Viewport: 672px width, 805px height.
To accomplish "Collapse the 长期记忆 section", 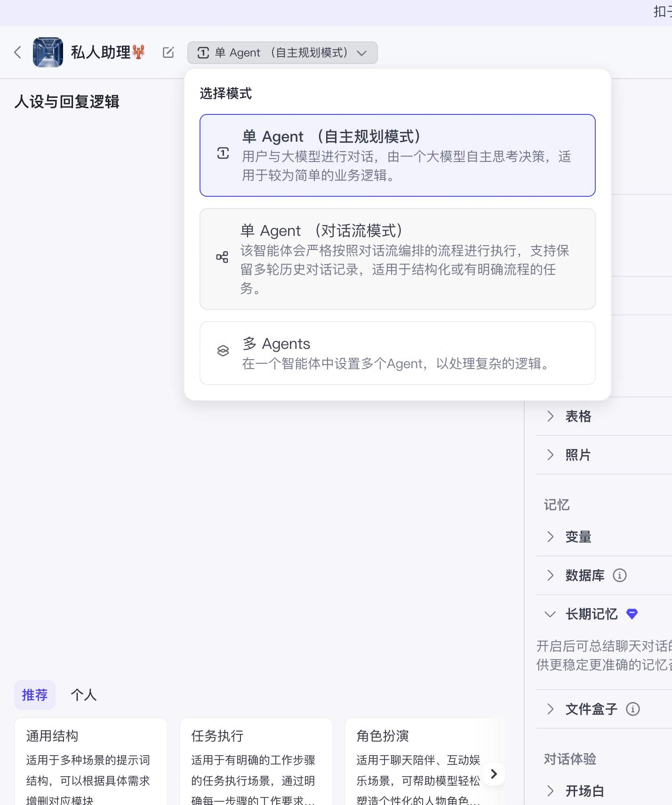I will tap(550, 614).
